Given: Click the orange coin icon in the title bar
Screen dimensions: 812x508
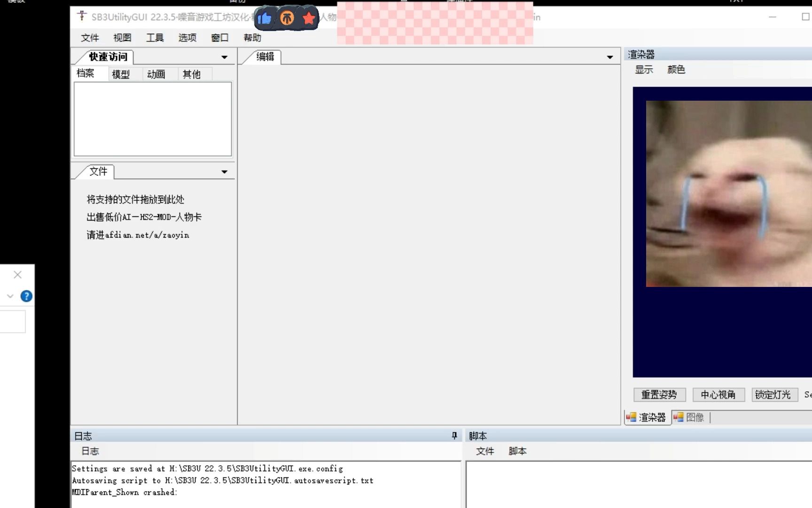Looking at the screenshot, I should point(287,17).
